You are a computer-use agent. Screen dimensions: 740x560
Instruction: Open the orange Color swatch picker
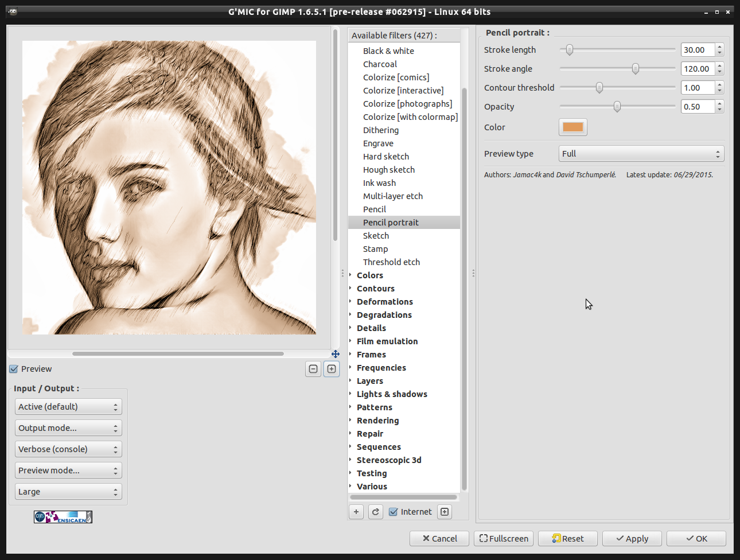coord(573,127)
